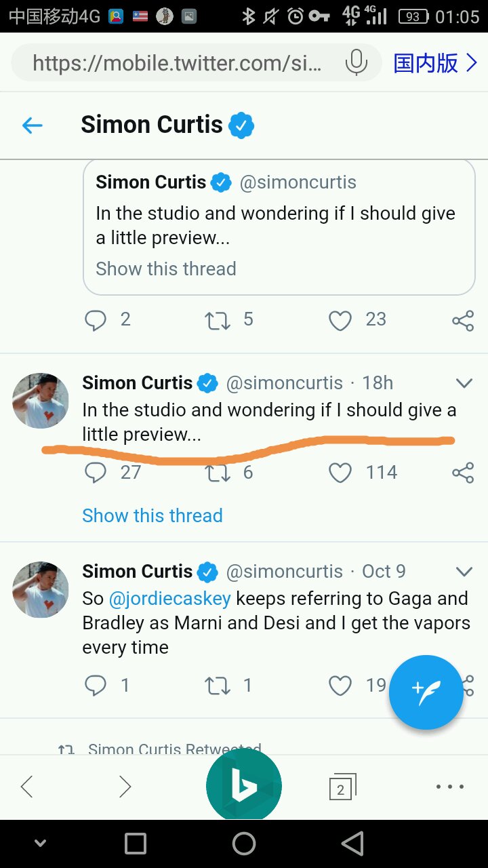The image size is (488, 868).
Task: Like the Oct 9 tweet with 19 likes
Action: tap(340, 686)
